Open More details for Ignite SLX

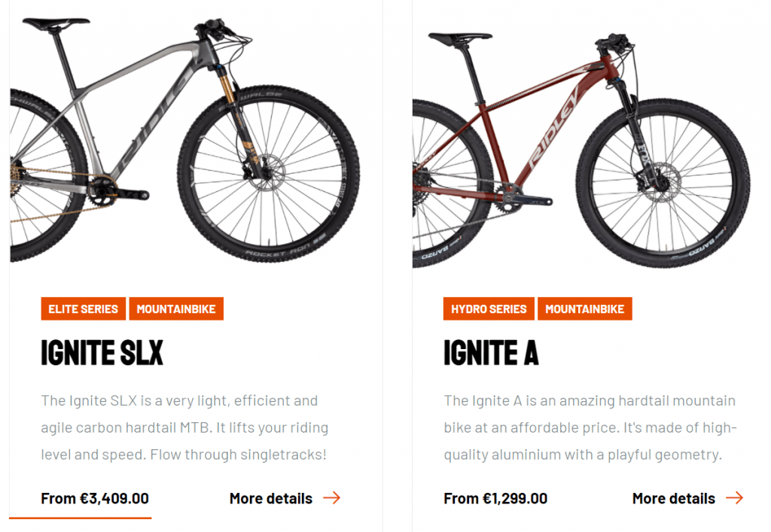coord(271,498)
